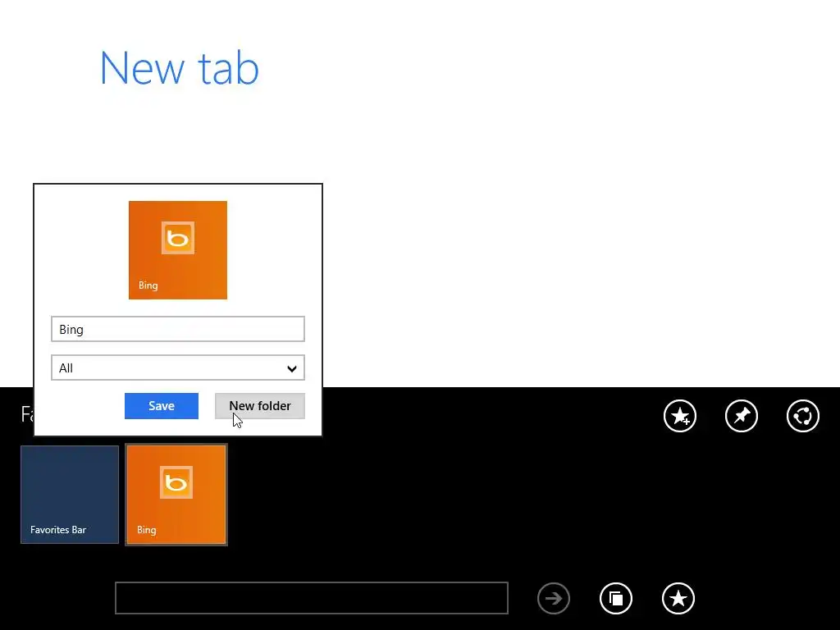Open the All folder dropdown
Screen dimensions: 840x630
coord(178,368)
